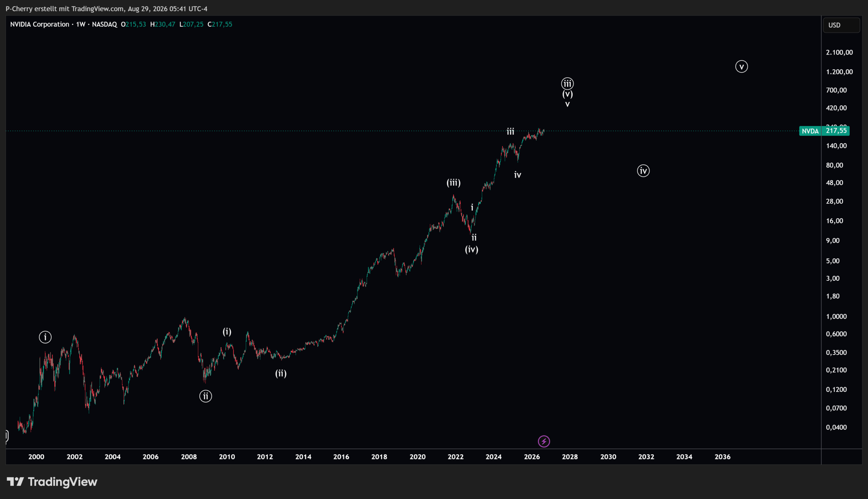
Task: Click the low value L207,25
Action: point(192,24)
